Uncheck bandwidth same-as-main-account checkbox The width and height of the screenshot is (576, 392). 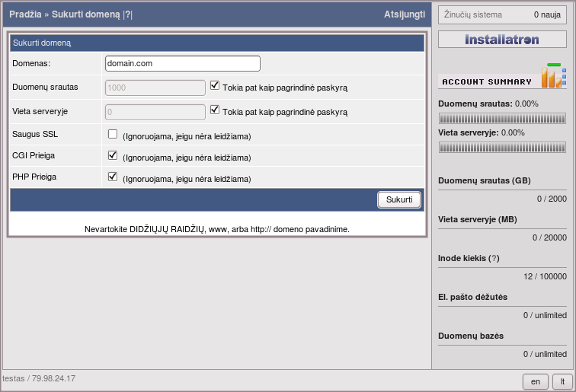215,87
